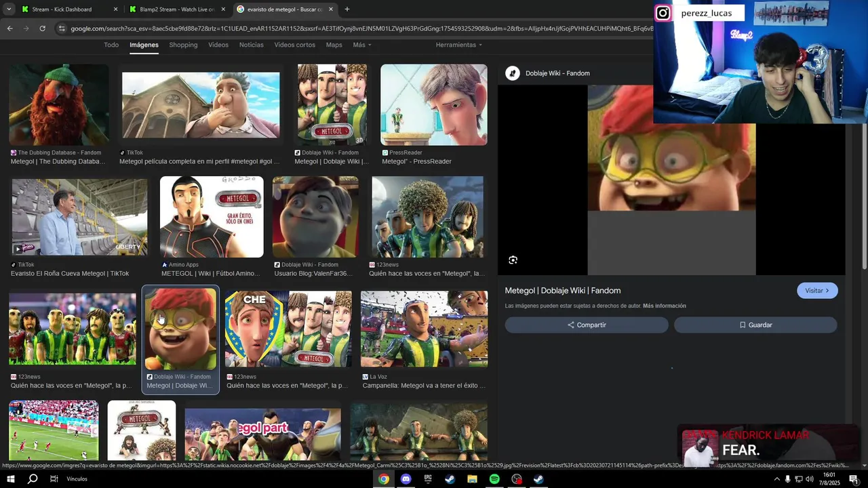Select the evaristo de metegol Google tab
Screen dimensions: 868x488
click(x=285, y=9)
